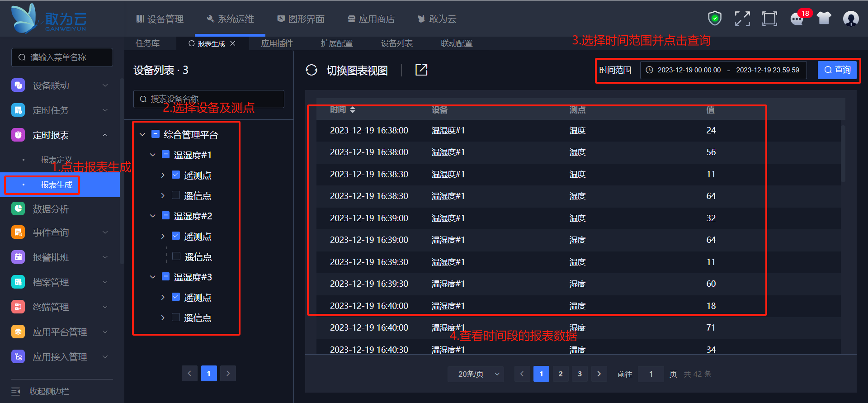Go to previous page in device list
Image resolution: width=868 pixels, height=403 pixels.
pyautogui.click(x=189, y=374)
